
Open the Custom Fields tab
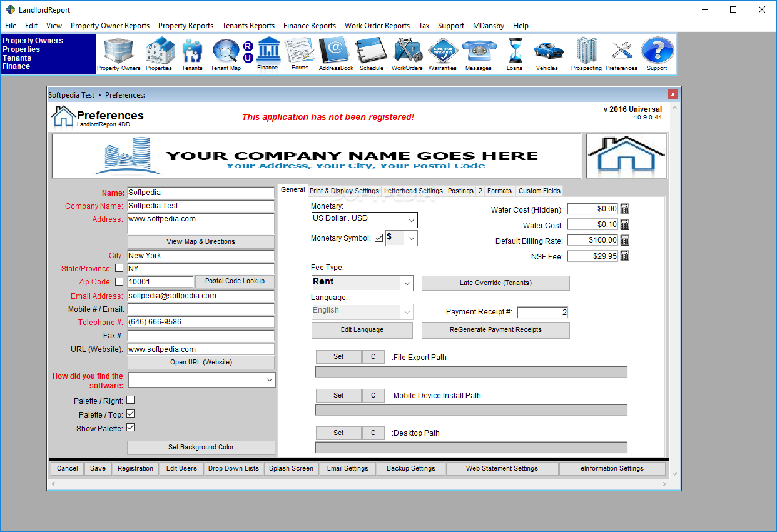point(539,191)
